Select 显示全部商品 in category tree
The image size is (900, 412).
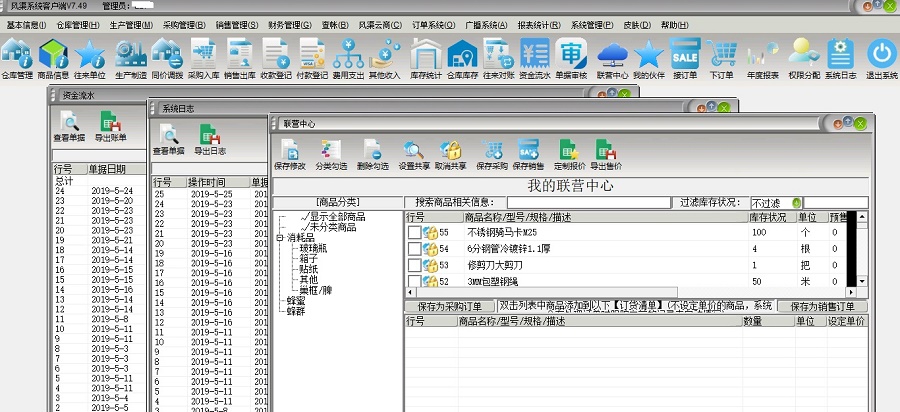coord(338,217)
